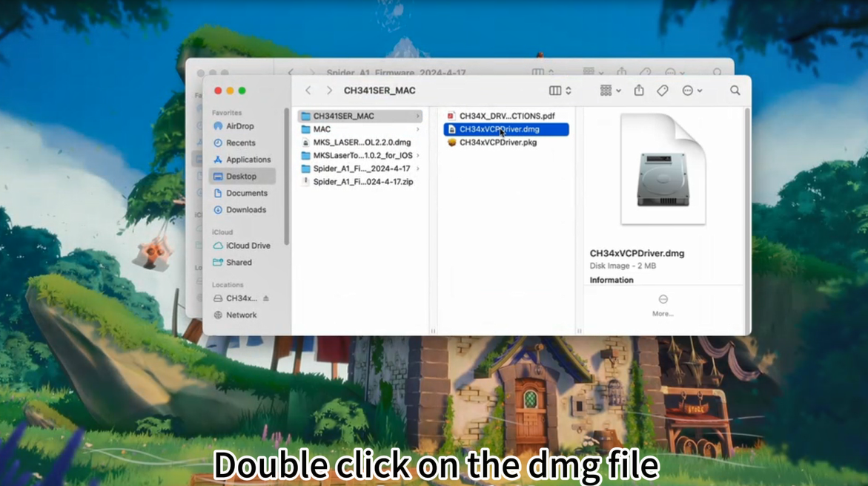Click the CH341SER_MAC window title
The image size is (868, 486).
(380, 91)
